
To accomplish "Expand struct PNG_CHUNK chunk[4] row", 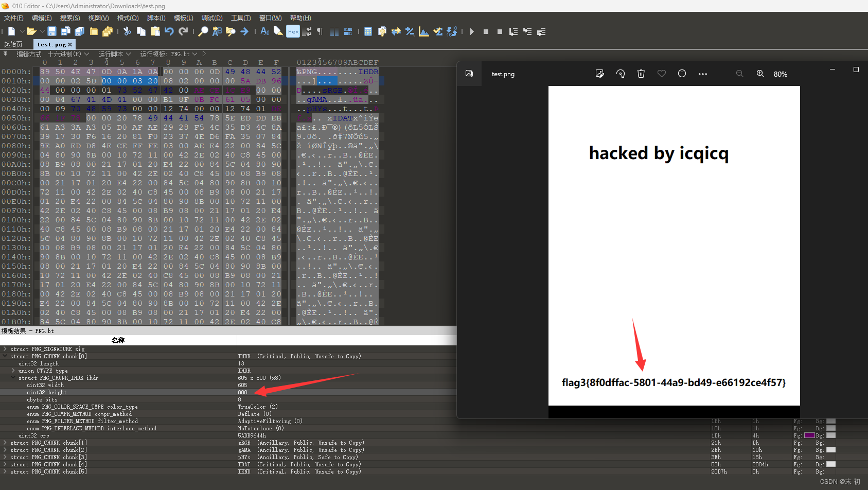I will pyautogui.click(x=5, y=464).
